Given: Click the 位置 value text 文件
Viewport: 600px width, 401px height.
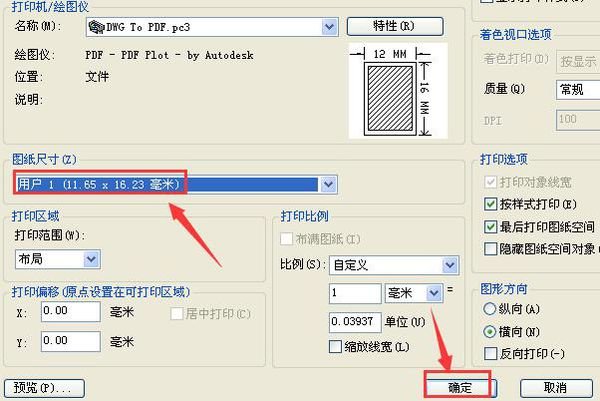Looking at the screenshot, I should [97, 77].
